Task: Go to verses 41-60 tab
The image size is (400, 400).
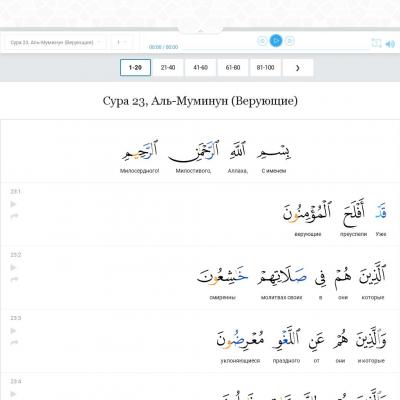Action: click(x=200, y=68)
